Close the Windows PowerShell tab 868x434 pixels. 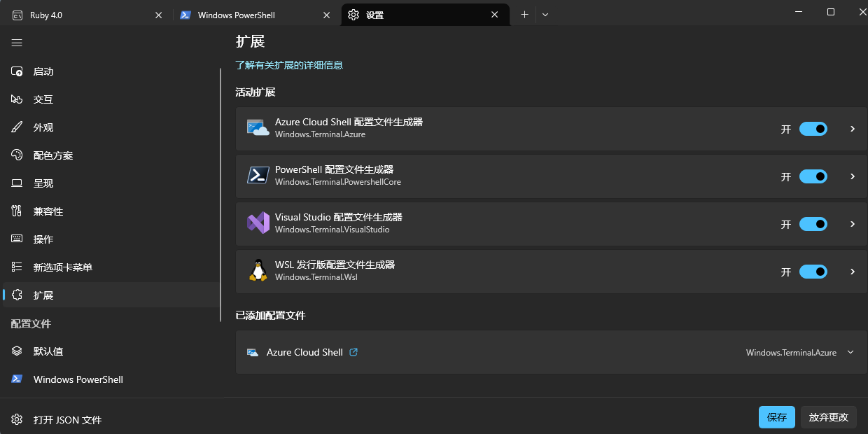point(327,15)
